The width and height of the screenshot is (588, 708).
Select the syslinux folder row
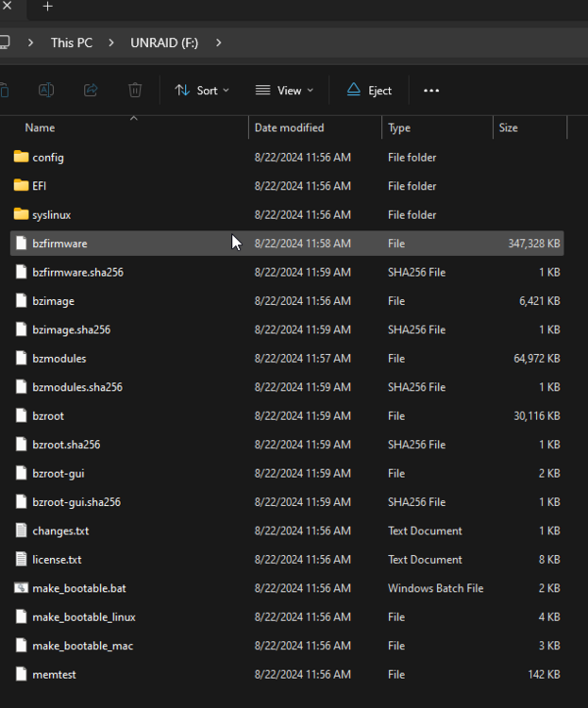pyautogui.click(x=287, y=215)
